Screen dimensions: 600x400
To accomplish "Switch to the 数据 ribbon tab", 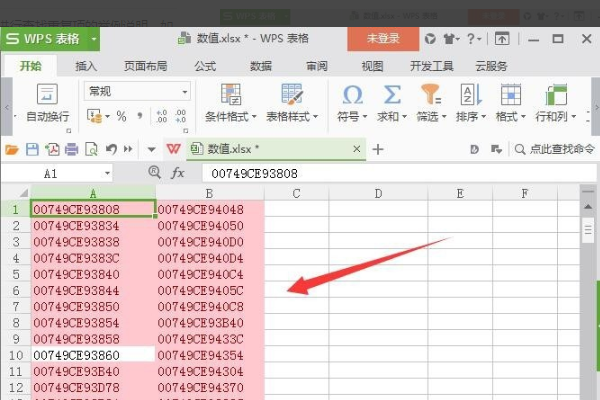I will (x=261, y=66).
